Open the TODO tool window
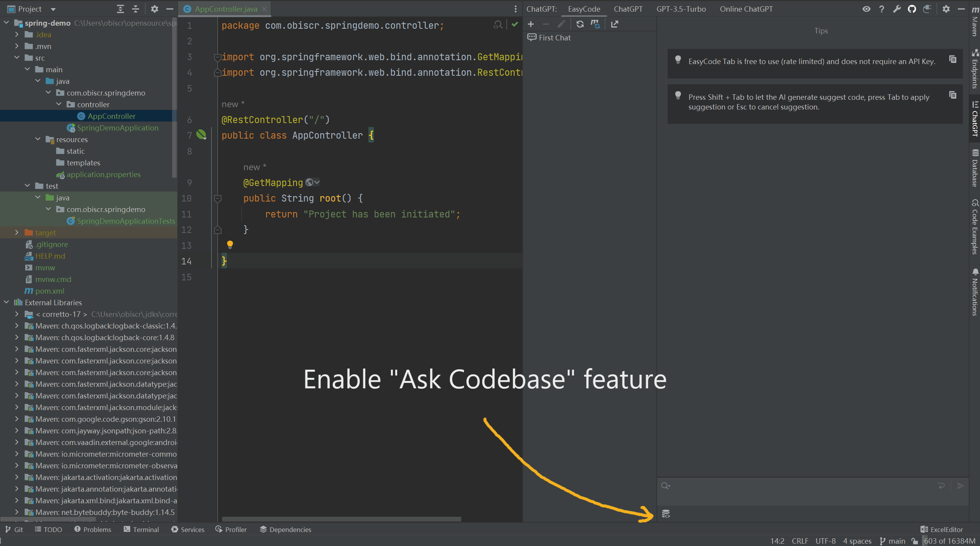This screenshot has height=546, width=980. (48, 529)
